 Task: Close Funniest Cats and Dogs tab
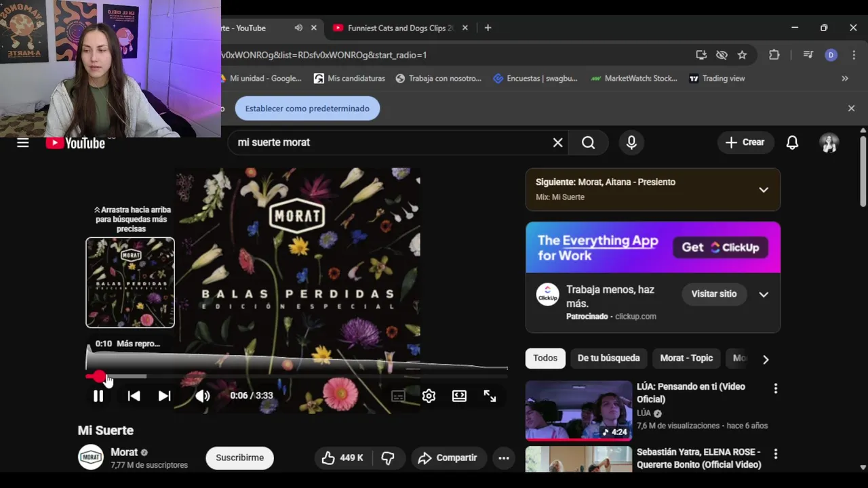pyautogui.click(x=465, y=28)
